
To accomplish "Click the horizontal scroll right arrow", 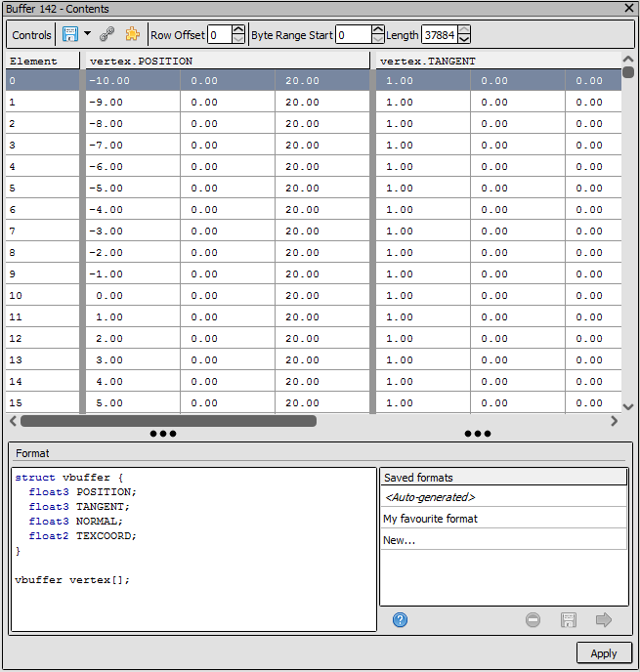I will (x=615, y=421).
